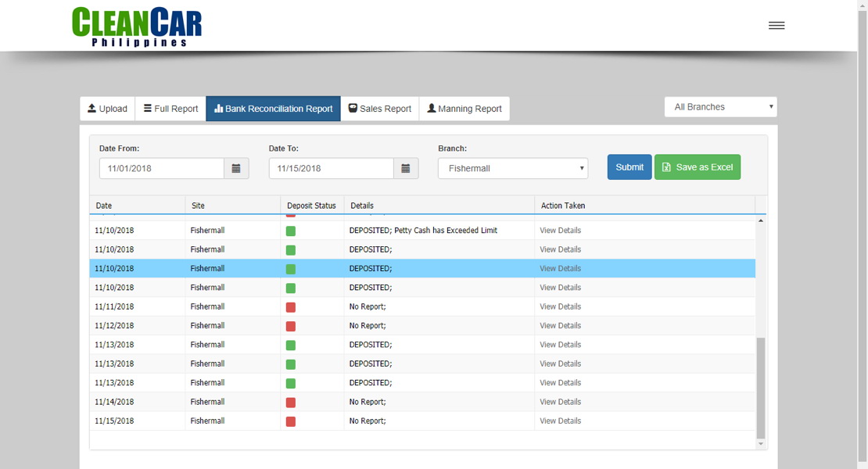Viewport: 868px width, 469px height.
Task: Open the Date To calendar picker
Action: pyautogui.click(x=406, y=167)
